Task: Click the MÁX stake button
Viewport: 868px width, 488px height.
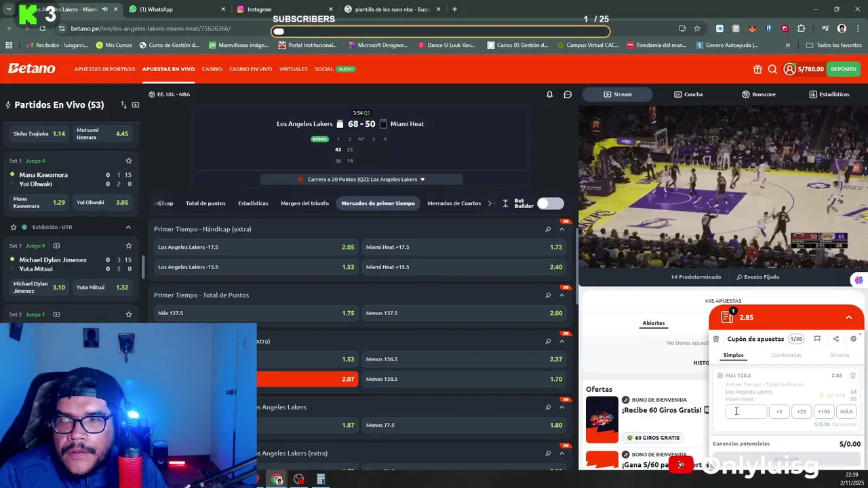Action: click(846, 411)
